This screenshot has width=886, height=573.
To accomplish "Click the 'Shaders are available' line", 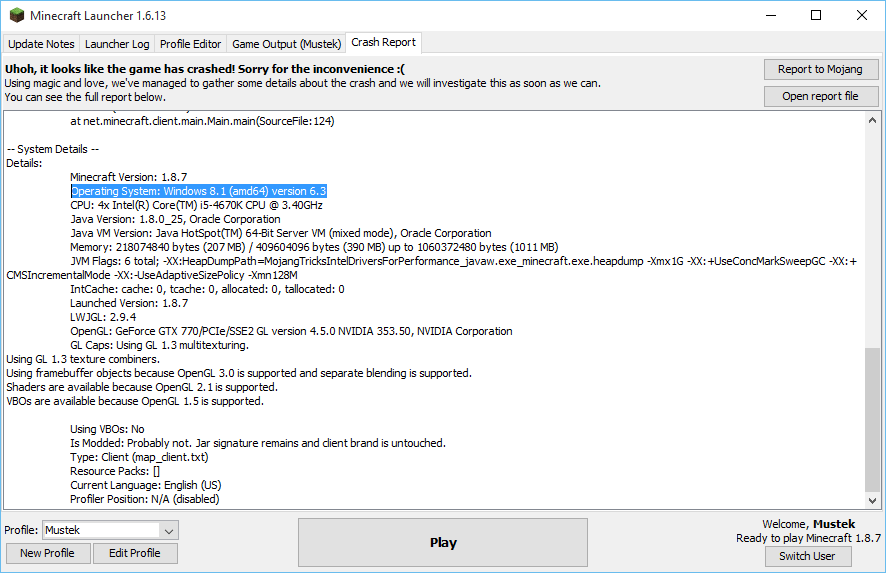I will (x=142, y=388).
